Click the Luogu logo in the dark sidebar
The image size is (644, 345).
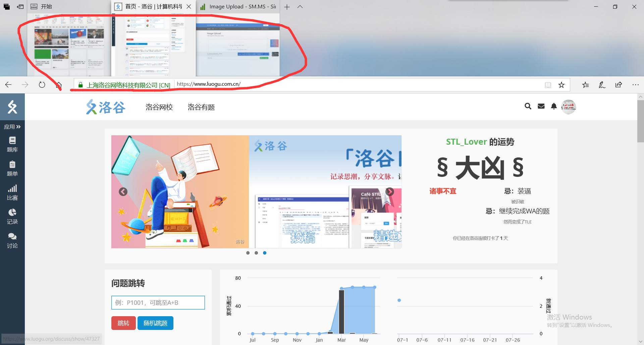click(12, 107)
